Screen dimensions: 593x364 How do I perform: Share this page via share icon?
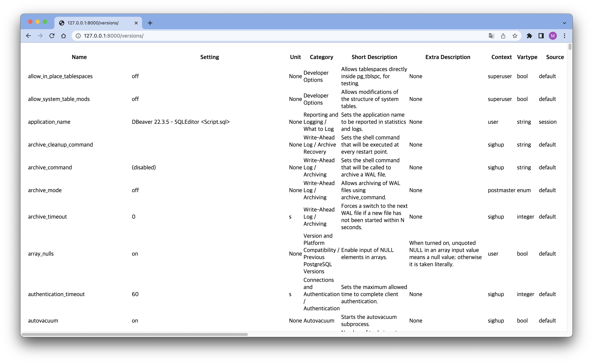[503, 36]
